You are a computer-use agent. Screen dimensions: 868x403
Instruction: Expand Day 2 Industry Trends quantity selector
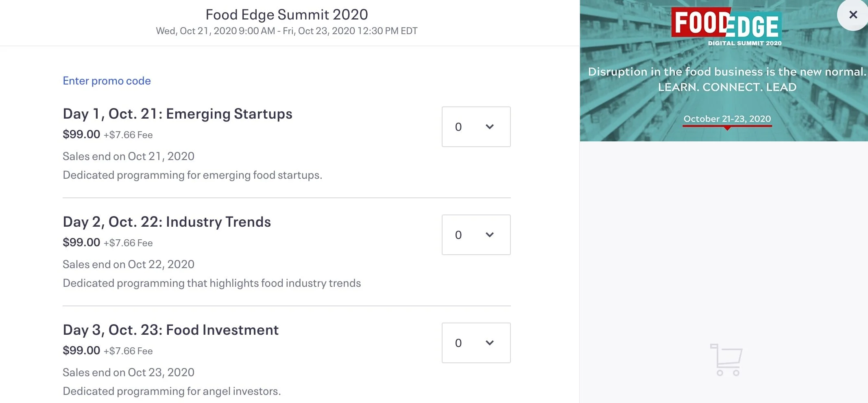coord(476,235)
